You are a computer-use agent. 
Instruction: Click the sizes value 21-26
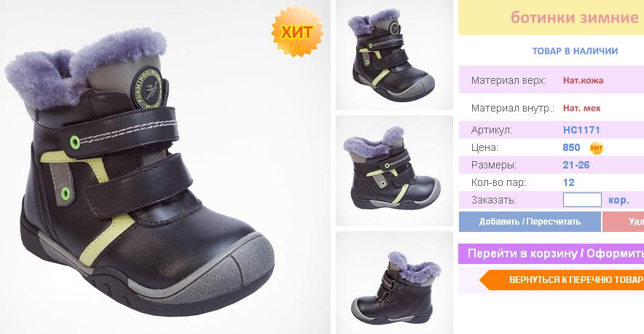point(576,165)
